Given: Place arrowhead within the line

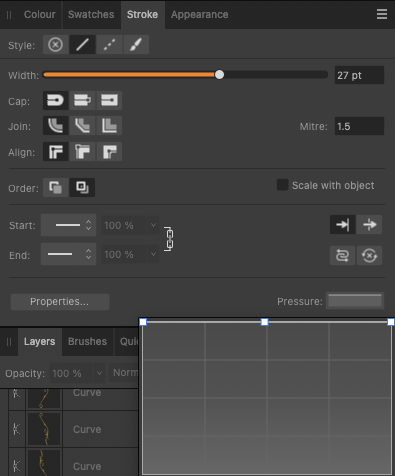Looking at the screenshot, I should [343, 225].
